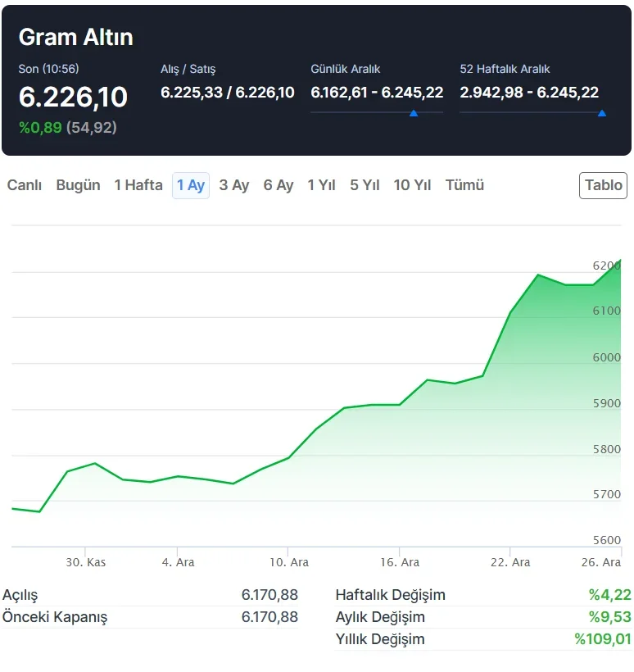Click the chart line above 22. Ara
This screenshot has height=672, width=634.
510,312
